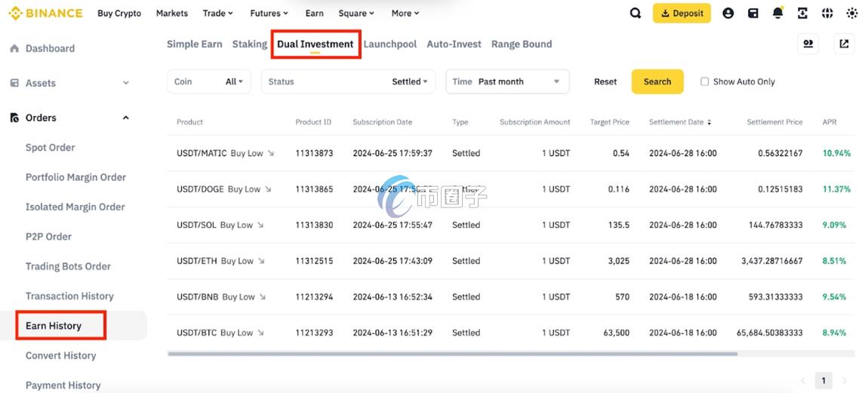Open the Coin filter dropdown
This screenshot has width=868, height=393.
coord(210,81)
